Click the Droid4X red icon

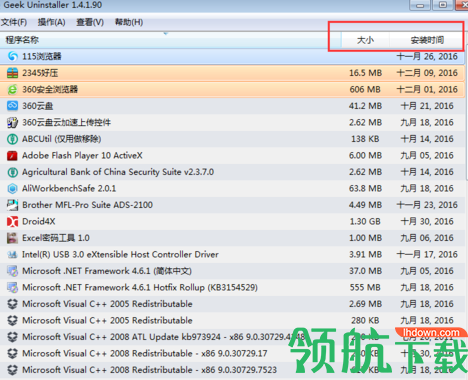click(x=12, y=221)
